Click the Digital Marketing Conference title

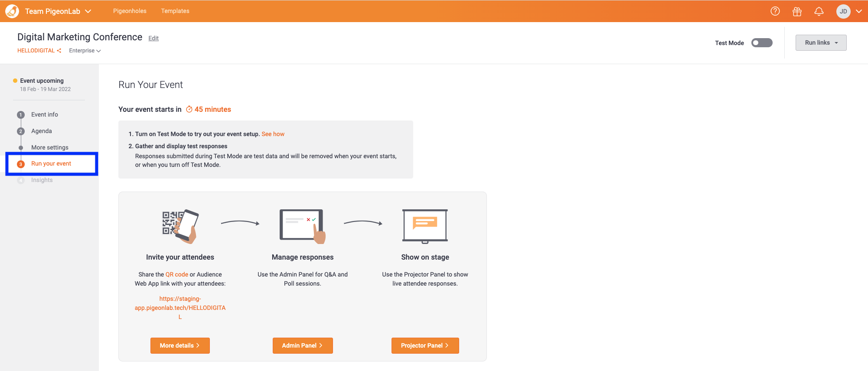click(80, 37)
